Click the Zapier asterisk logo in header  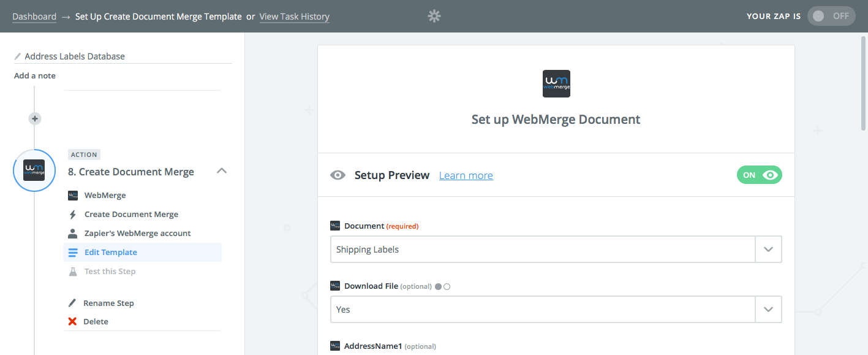(x=434, y=17)
